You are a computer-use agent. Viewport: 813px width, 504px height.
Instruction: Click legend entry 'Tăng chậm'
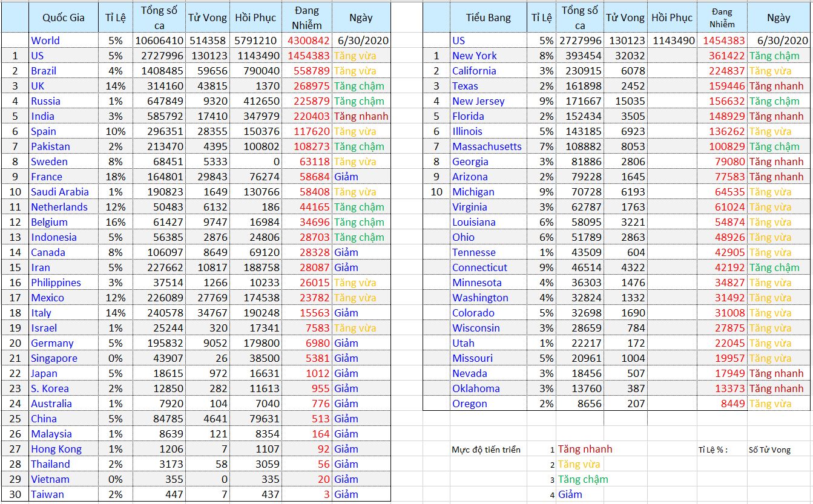click(582, 479)
